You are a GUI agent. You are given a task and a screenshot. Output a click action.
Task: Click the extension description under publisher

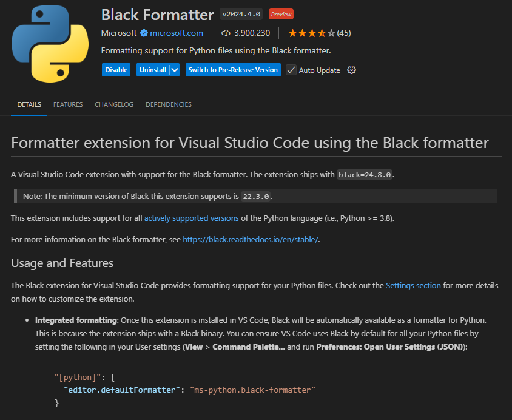click(216, 50)
